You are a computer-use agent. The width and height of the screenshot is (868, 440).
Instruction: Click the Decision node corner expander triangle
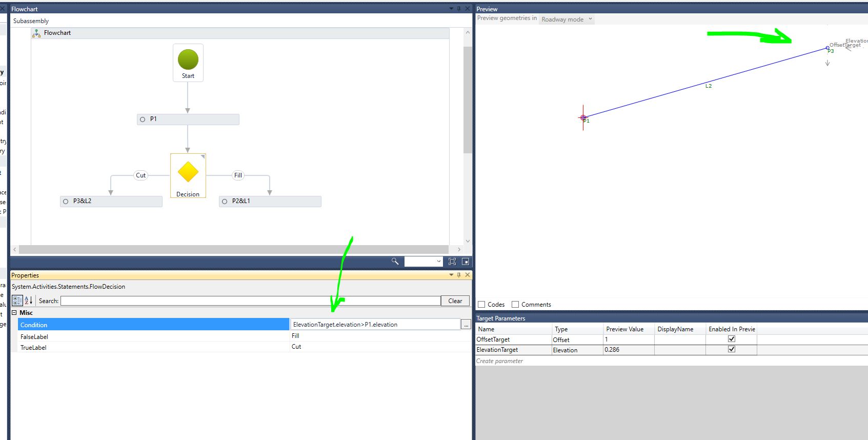pyautogui.click(x=203, y=156)
